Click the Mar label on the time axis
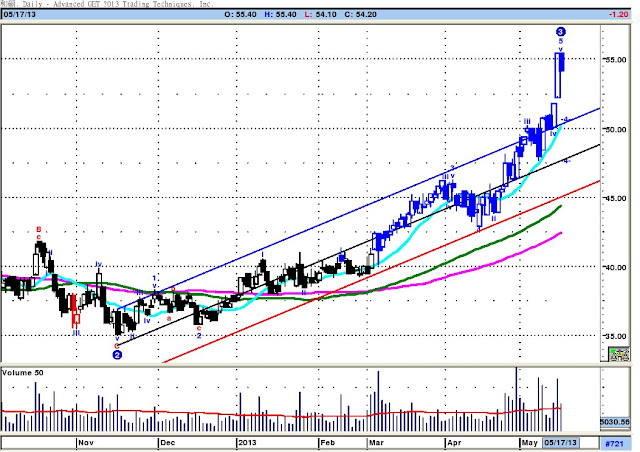Screen dimensions: 640x452 click(376, 443)
